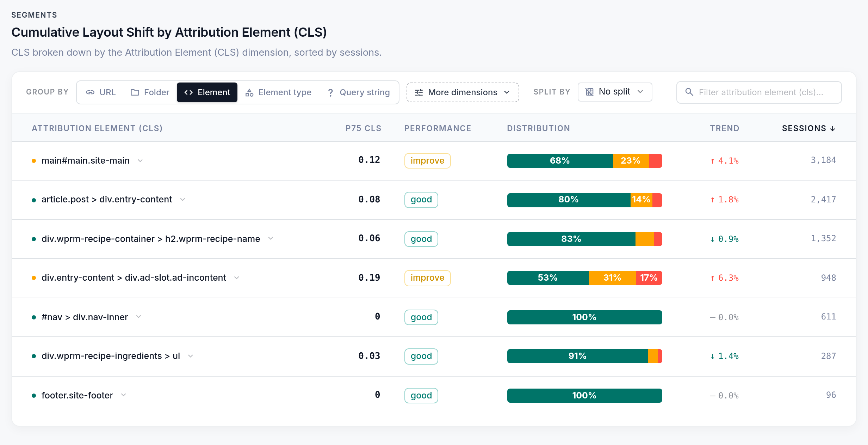
Task: Click Attribution Element (CLS) column header
Action: [97, 128]
